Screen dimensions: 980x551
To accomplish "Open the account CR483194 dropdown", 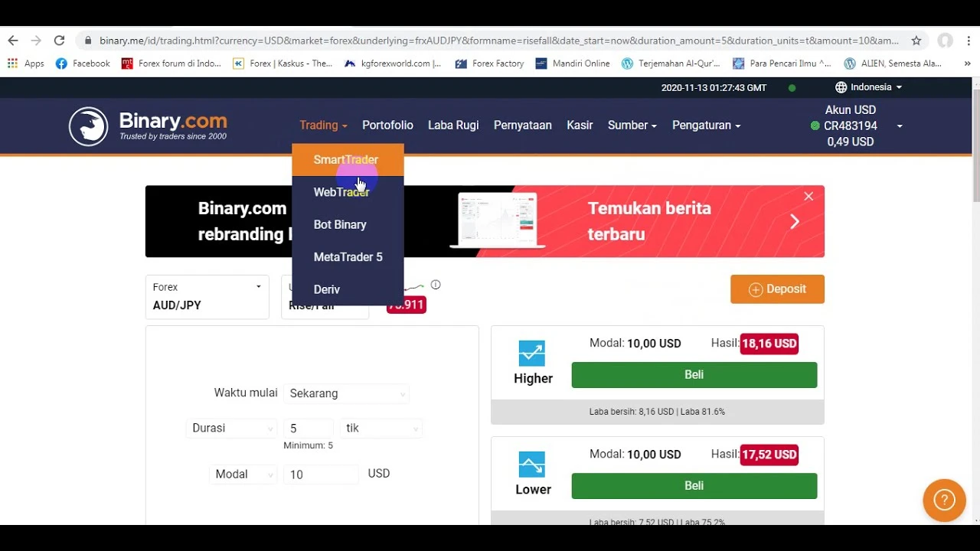I will (856, 126).
